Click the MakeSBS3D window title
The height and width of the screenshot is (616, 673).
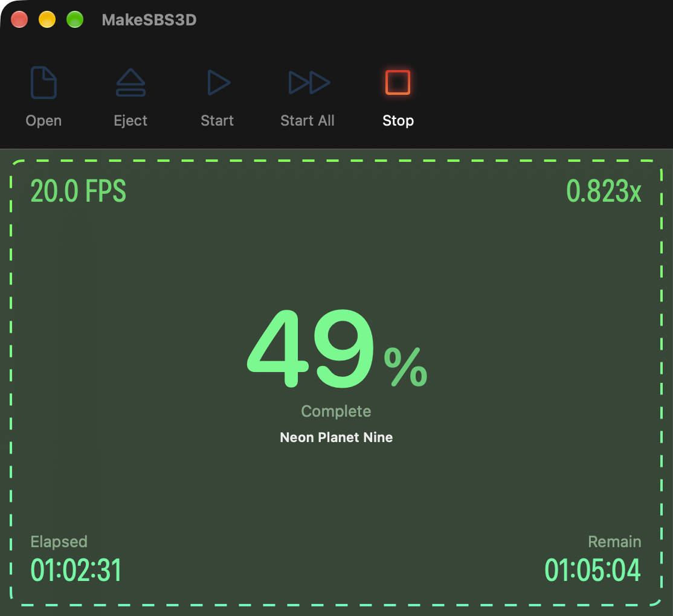149,20
